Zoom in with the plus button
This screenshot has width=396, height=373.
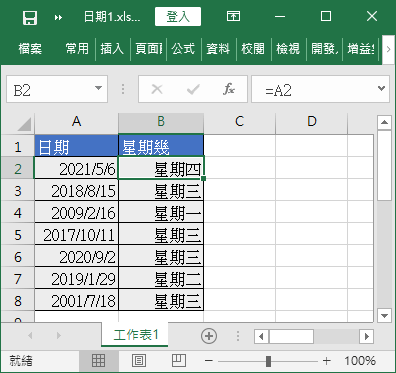[327, 361]
